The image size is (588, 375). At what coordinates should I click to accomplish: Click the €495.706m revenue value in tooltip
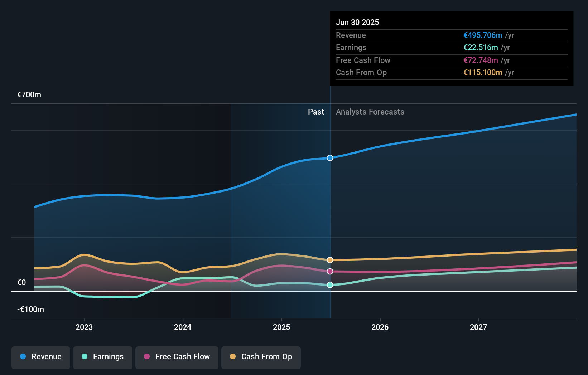tap(483, 35)
